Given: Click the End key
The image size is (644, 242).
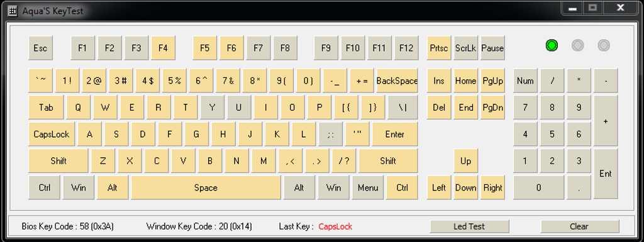Looking at the screenshot, I should pos(466,107).
